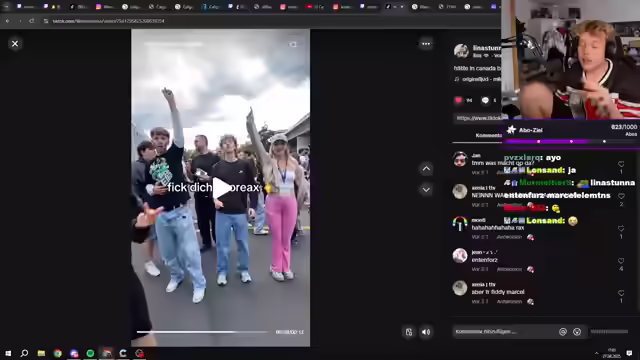Go to previous video with up chevron

426,169
